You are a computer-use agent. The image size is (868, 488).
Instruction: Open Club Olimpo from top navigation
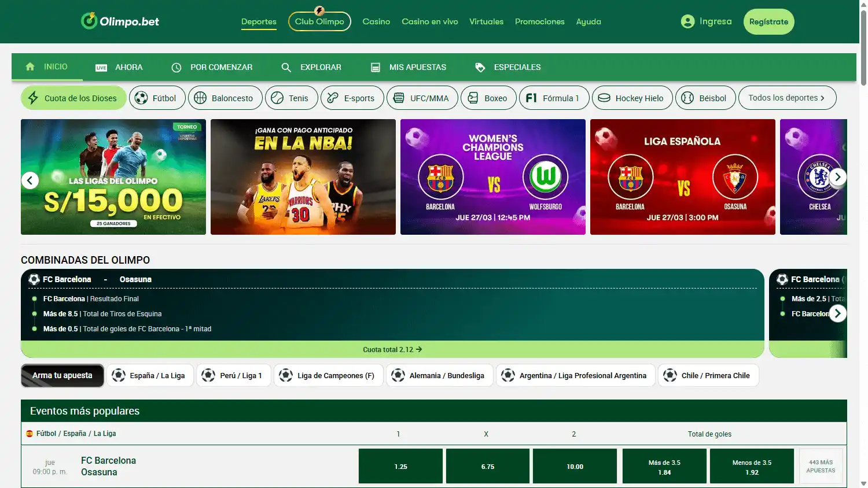coord(319,21)
